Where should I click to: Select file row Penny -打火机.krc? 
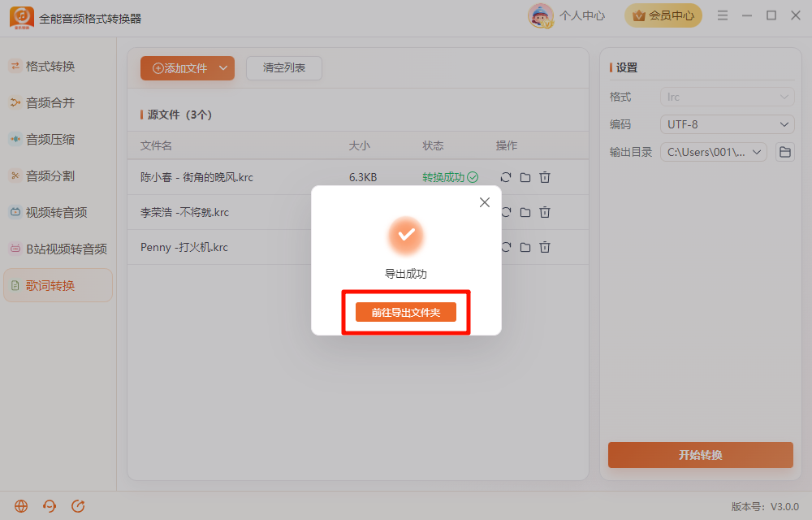(x=358, y=248)
